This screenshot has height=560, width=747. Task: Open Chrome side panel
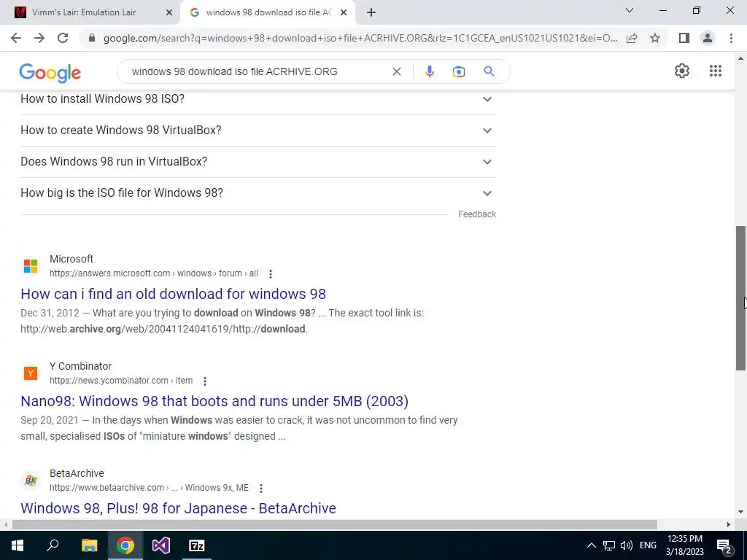[x=684, y=38]
